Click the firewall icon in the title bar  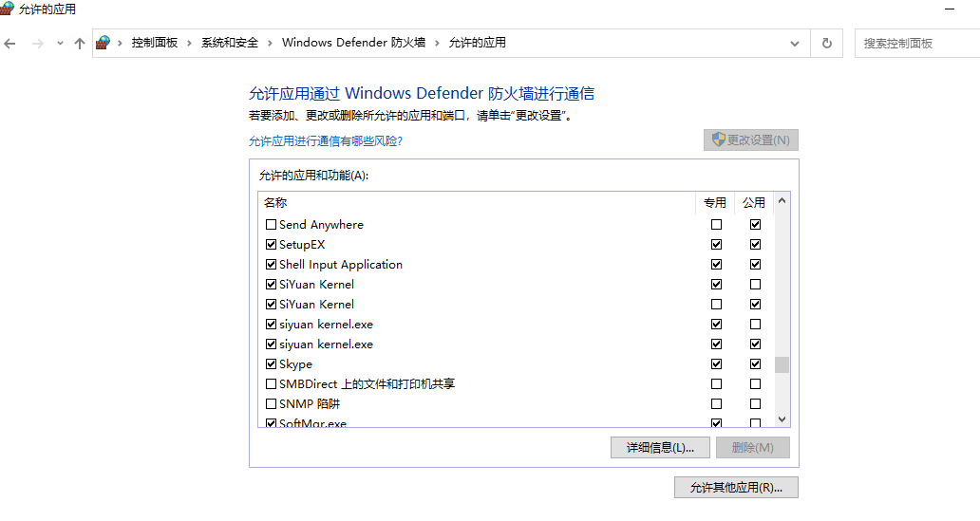tap(7, 9)
